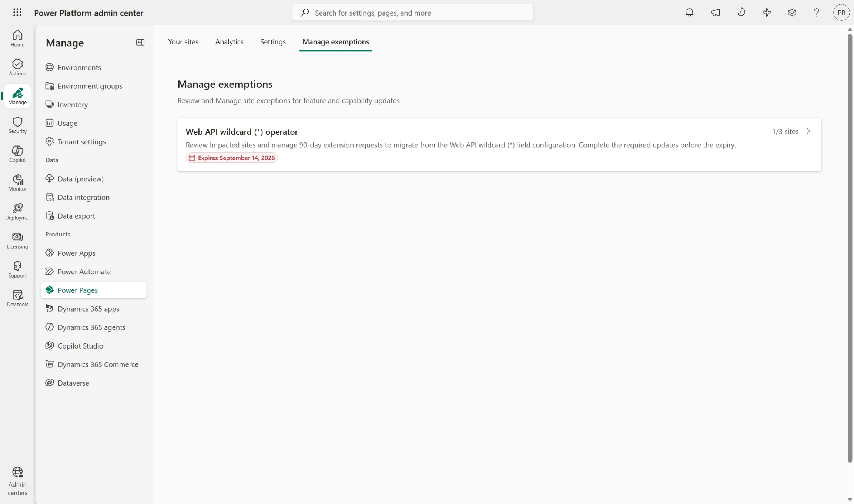
Task: Open Power Apps product page
Action: (94, 253)
